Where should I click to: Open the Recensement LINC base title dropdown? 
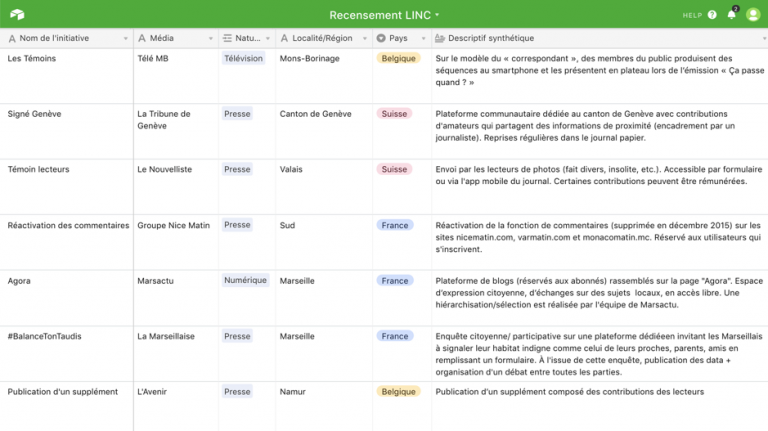coord(384,15)
